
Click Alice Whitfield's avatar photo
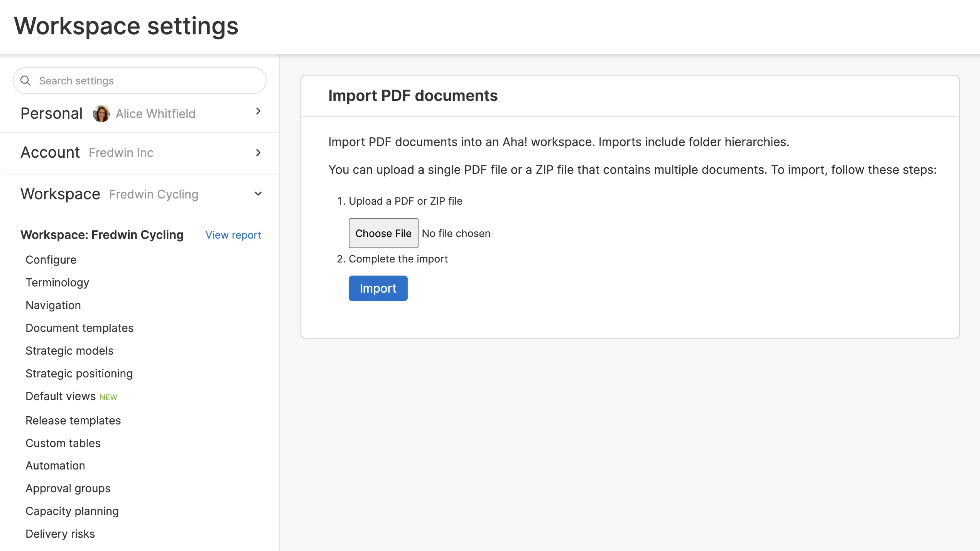coord(101,114)
